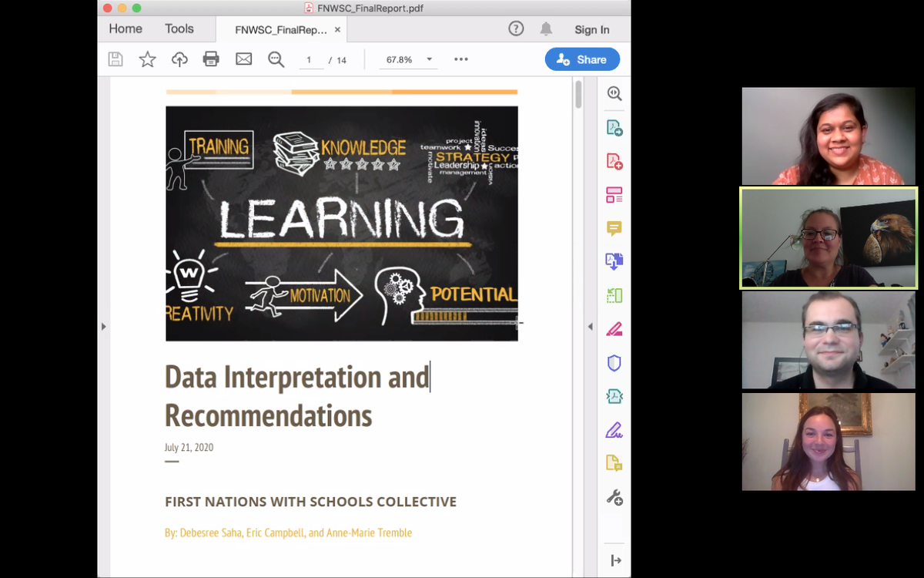Image resolution: width=924 pixels, height=578 pixels.
Task: Open the Help question mark icon
Action: [516, 29]
